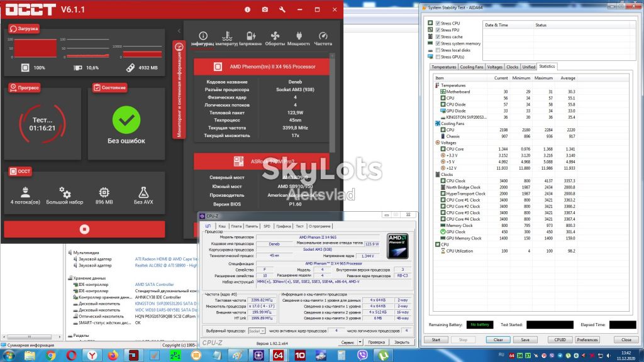Click the OCCT test-type label
Screen dimensions: 644x362
[x=20, y=171]
